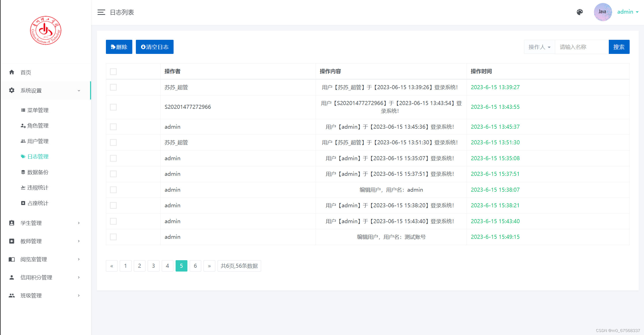
Task: Click the 数据备份 database icon
Action: point(23,172)
